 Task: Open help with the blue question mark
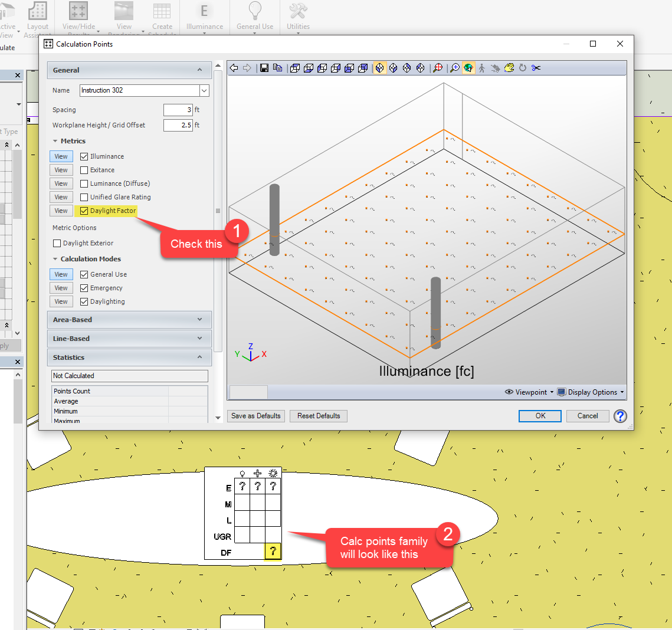[x=620, y=416]
